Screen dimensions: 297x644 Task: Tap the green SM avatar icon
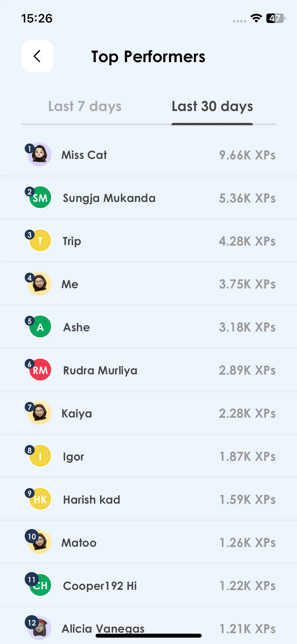[40, 197]
